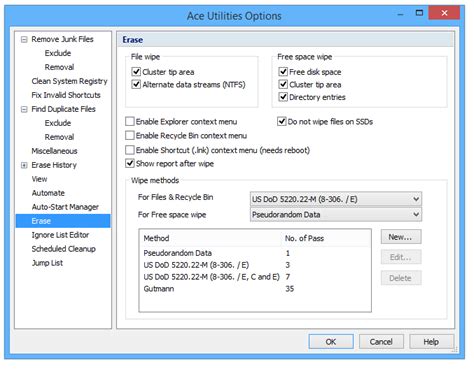This screenshot has width=474, height=369.
Task: Open Fix Invalid Shortcuts options
Action: pos(66,95)
